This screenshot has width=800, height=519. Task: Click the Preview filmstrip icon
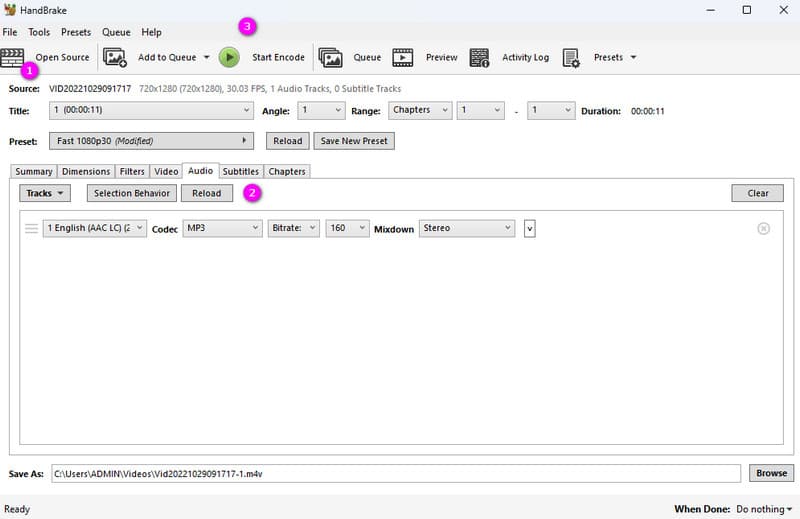click(x=403, y=57)
